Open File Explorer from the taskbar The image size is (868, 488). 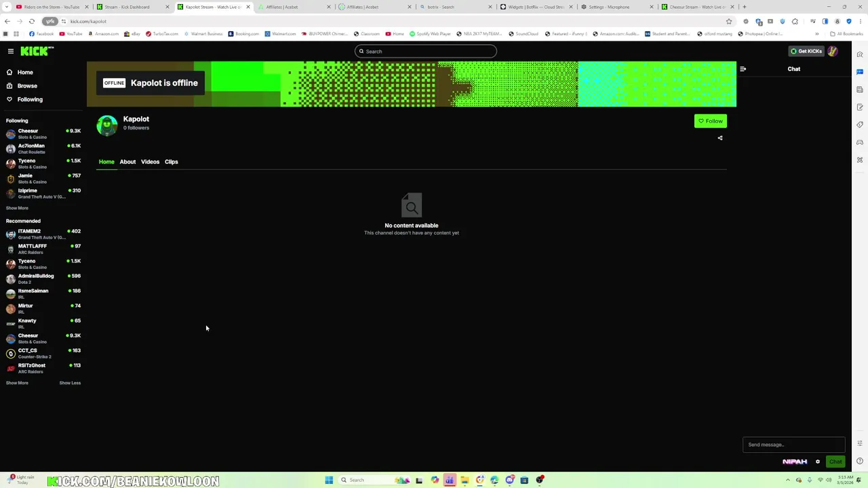click(x=465, y=480)
